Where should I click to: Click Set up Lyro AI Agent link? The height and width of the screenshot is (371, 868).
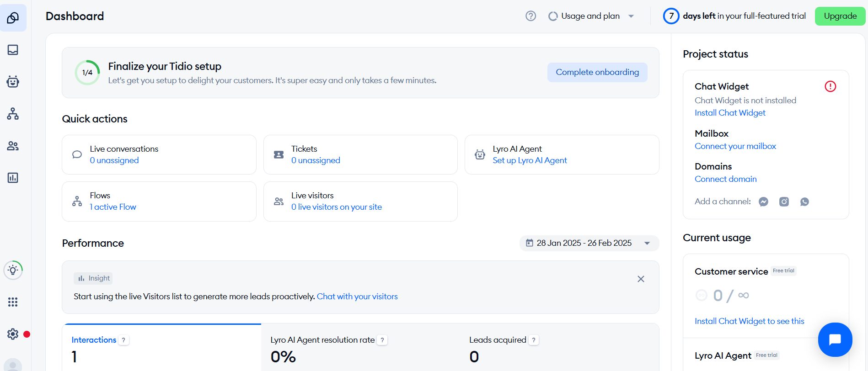tap(530, 160)
